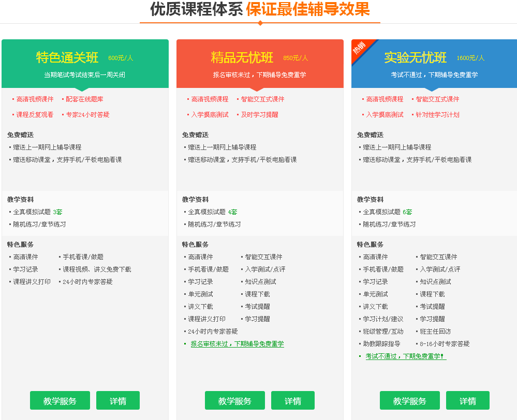Click the red 专家24小时答疑 feature text

click(x=87, y=115)
